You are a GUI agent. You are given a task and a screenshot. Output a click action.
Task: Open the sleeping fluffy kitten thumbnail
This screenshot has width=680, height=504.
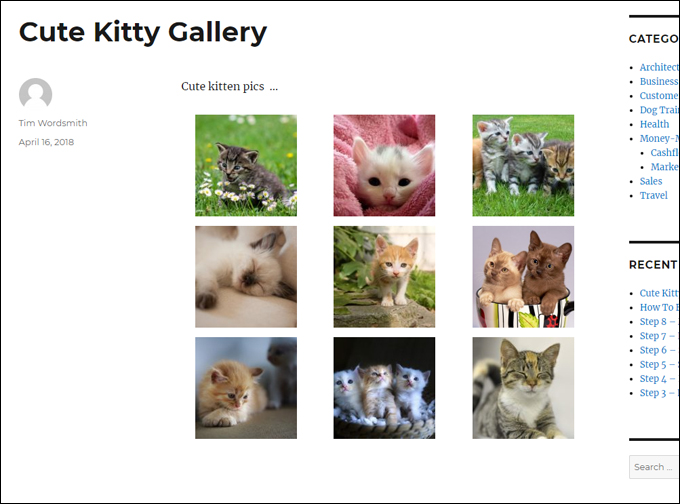pyautogui.click(x=246, y=277)
